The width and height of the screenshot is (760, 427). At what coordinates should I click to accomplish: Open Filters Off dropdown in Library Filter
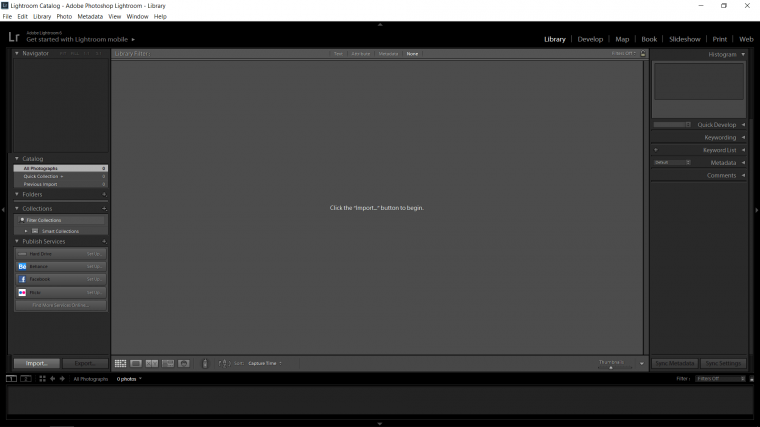pyautogui.click(x=624, y=53)
